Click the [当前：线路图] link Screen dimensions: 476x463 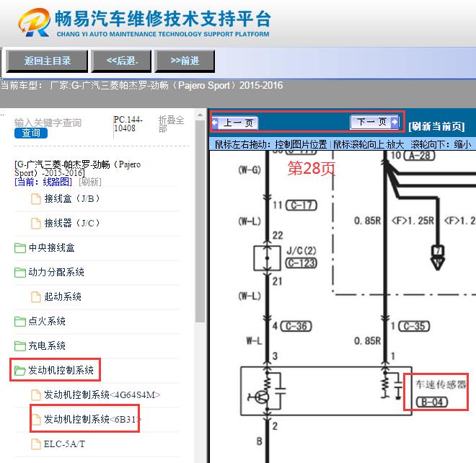coord(43,182)
